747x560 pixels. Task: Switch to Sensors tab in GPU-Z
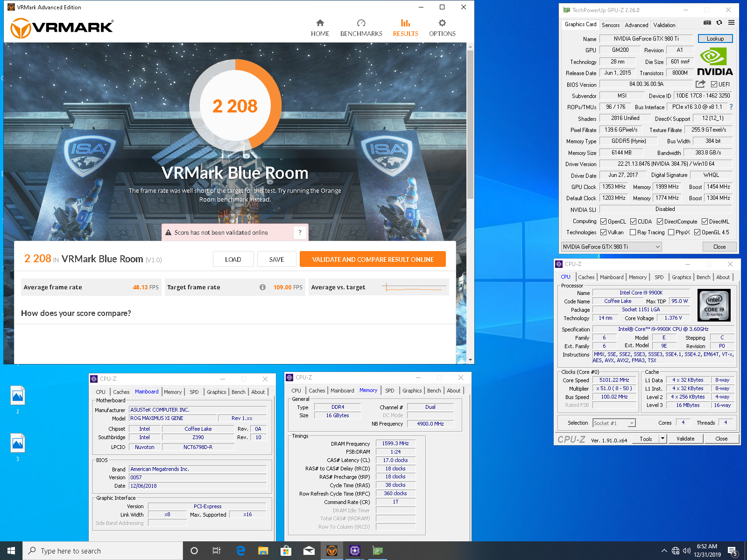pos(611,25)
